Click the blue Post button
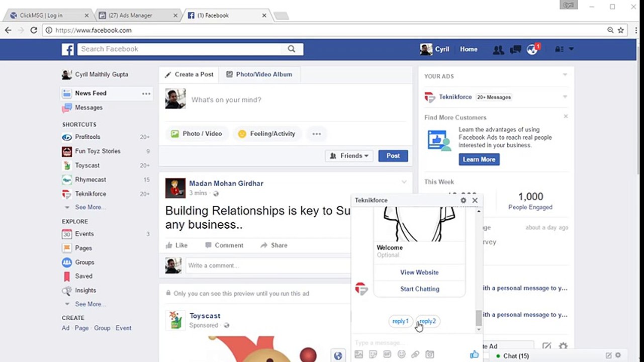 pyautogui.click(x=393, y=156)
